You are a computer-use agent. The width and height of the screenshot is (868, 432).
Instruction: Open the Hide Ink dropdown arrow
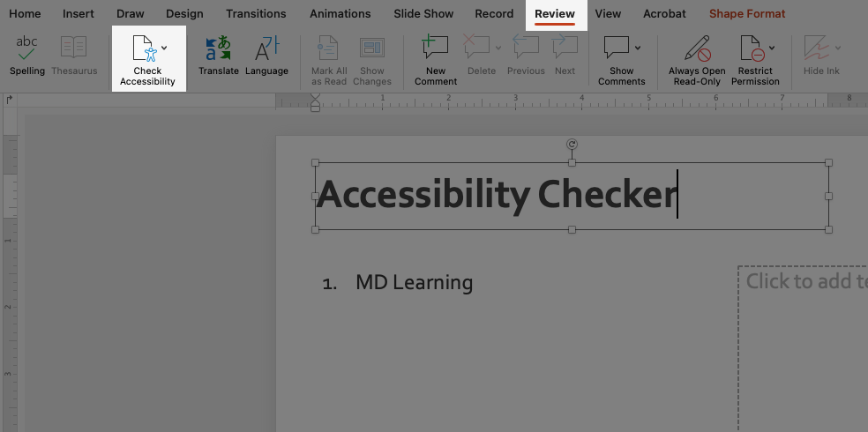tap(837, 48)
